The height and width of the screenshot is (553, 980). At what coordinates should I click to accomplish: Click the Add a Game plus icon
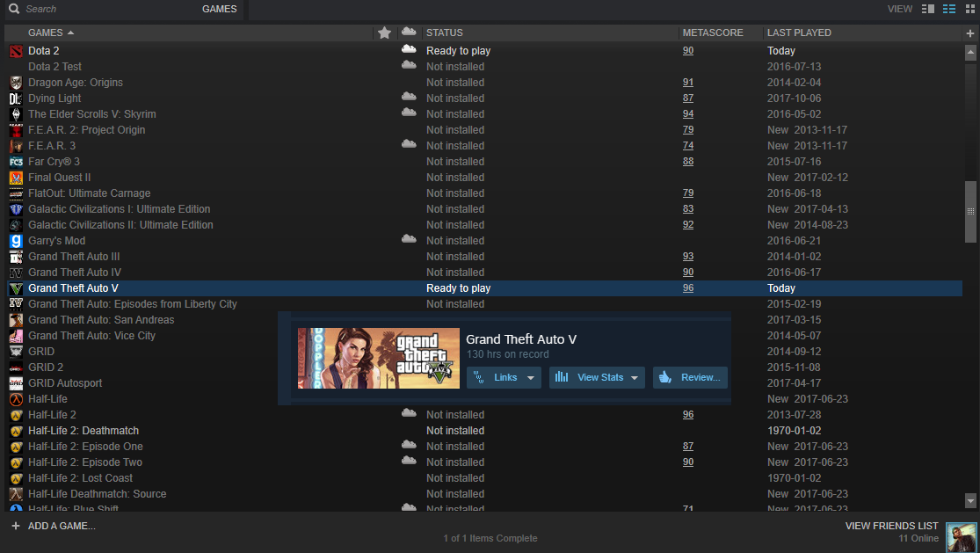(16, 526)
